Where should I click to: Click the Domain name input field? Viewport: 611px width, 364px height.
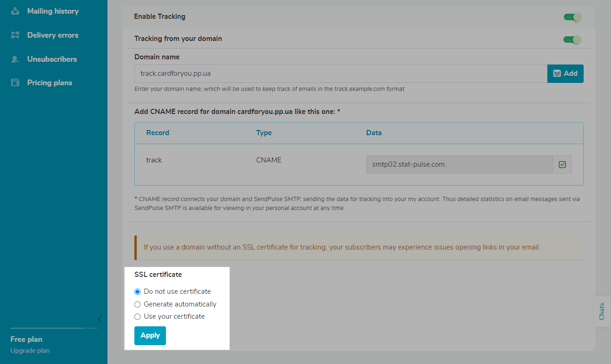coord(340,73)
